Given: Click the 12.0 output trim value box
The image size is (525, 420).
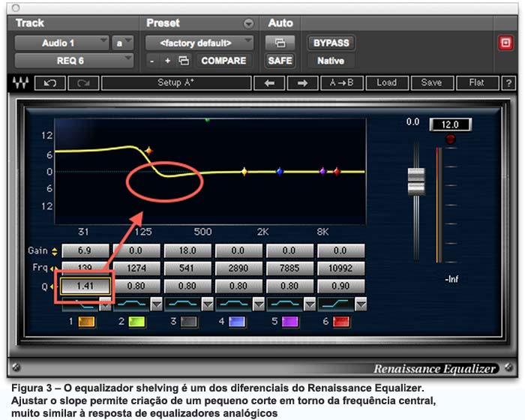Looking at the screenshot, I should click(450, 124).
